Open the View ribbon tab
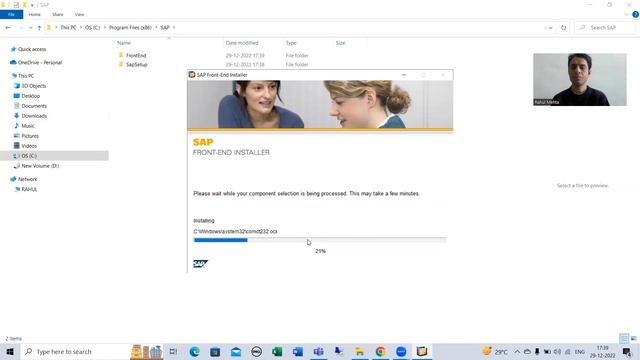Viewport: 640px width, 360px height. coord(79,14)
